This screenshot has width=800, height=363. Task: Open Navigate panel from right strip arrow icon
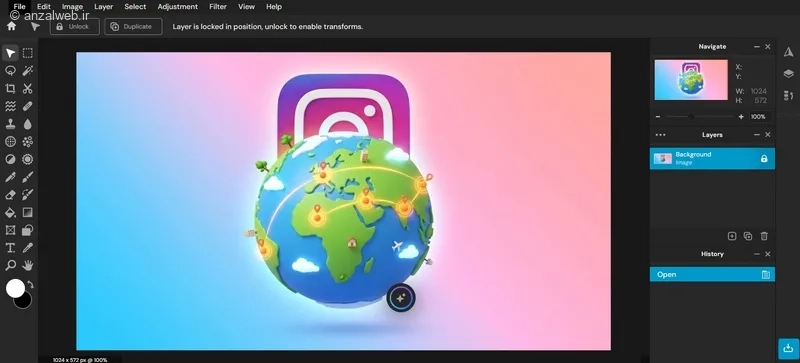788,53
